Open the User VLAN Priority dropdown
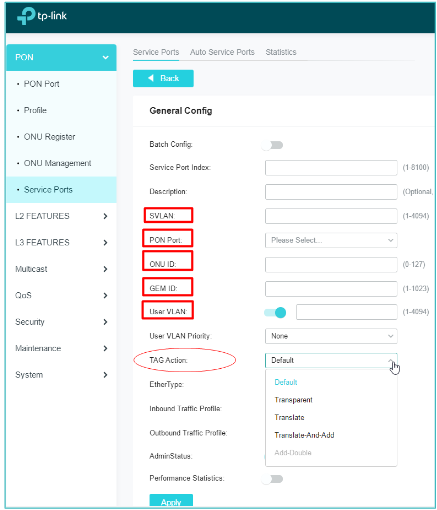 click(x=331, y=336)
